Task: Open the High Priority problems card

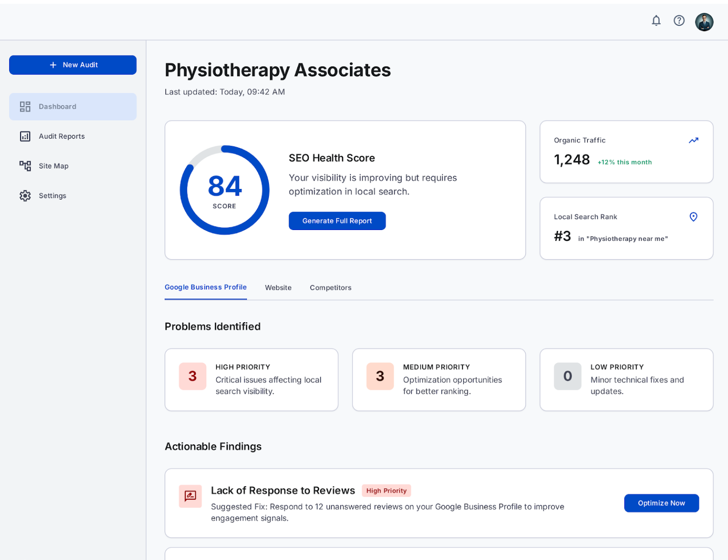Action: pos(251,380)
